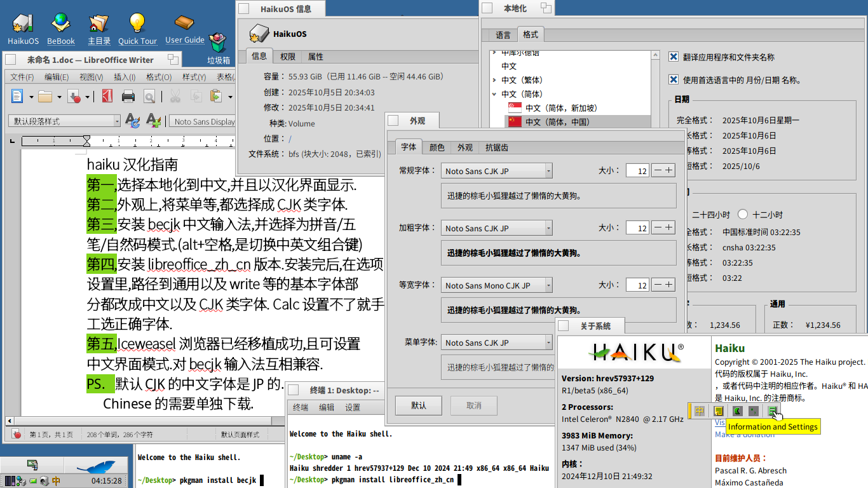Toggle translate application and folder names checkbox
Viewport: 868px width, 488px height.
point(674,57)
